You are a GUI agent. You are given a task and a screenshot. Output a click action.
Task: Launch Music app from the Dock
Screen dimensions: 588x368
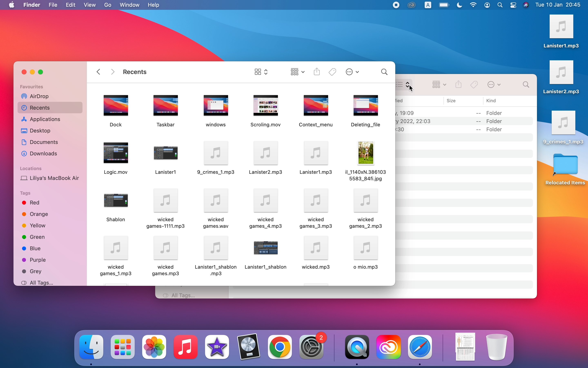pos(186,347)
